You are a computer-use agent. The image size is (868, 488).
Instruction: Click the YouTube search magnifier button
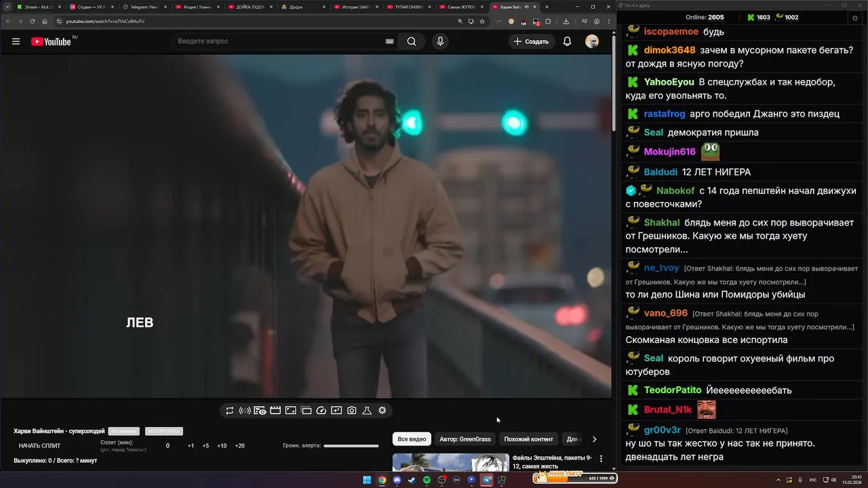point(412,41)
